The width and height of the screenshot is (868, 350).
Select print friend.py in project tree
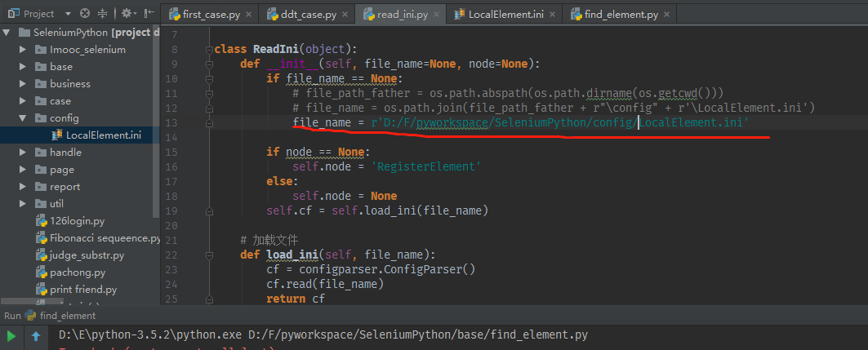point(83,289)
